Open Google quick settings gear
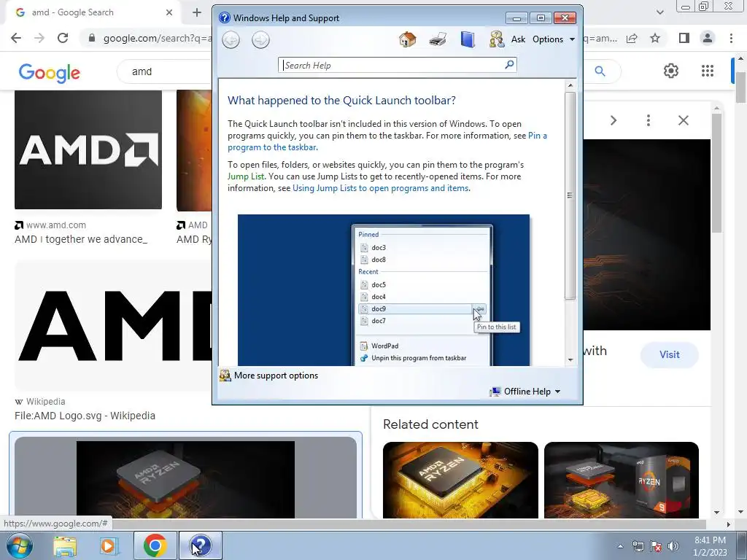The height and width of the screenshot is (560, 747). coord(671,71)
